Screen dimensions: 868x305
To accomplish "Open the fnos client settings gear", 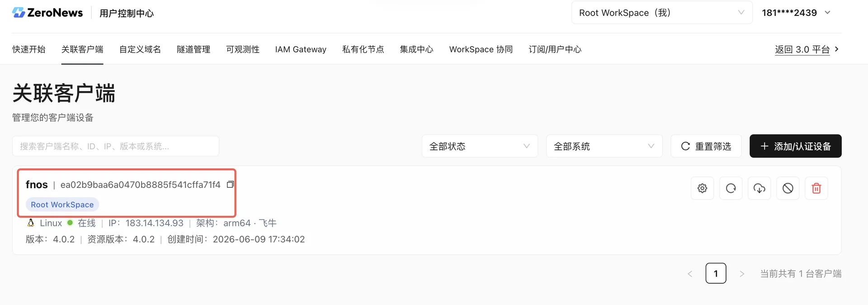I will click(x=702, y=188).
